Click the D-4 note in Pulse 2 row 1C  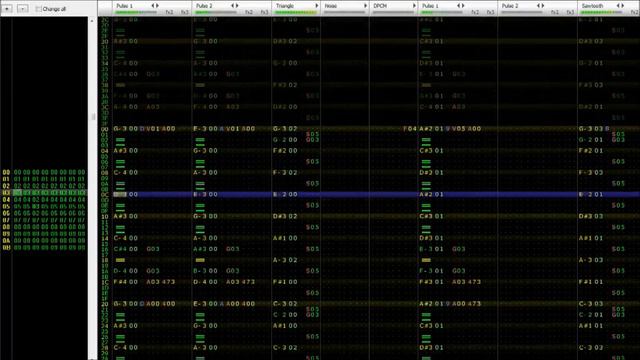coord(200,282)
